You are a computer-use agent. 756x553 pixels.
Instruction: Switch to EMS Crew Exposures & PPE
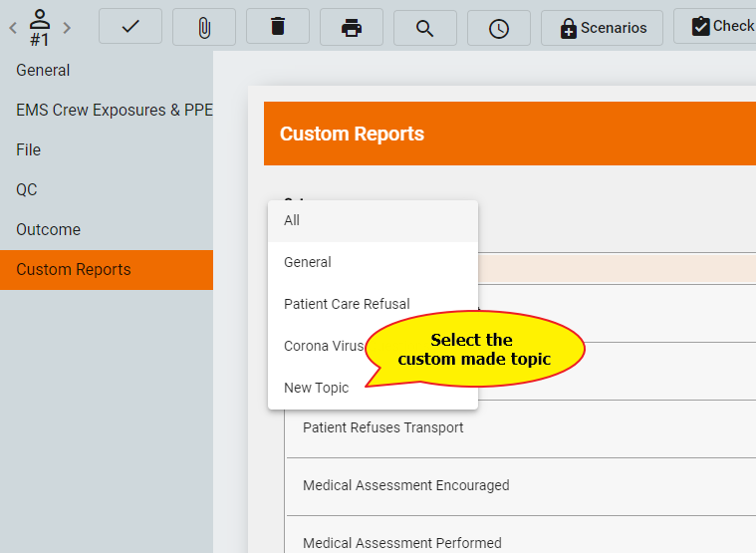pyautogui.click(x=115, y=111)
